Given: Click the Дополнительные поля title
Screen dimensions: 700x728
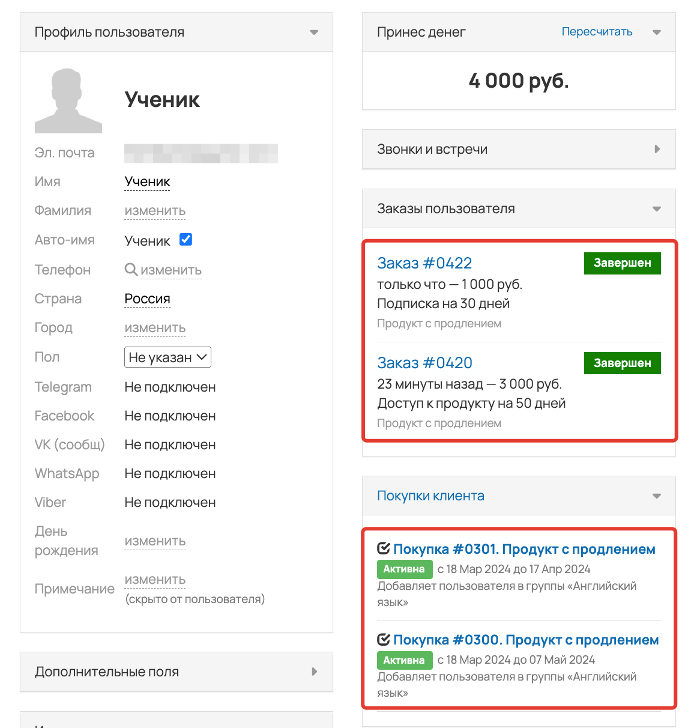Looking at the screenshot, I should pos(107,672).
